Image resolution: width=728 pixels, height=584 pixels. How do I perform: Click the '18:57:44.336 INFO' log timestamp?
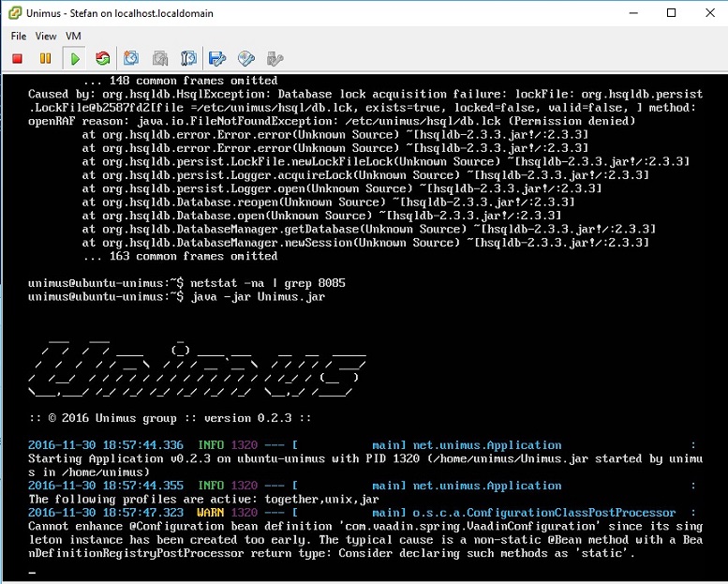coord(105,445)
